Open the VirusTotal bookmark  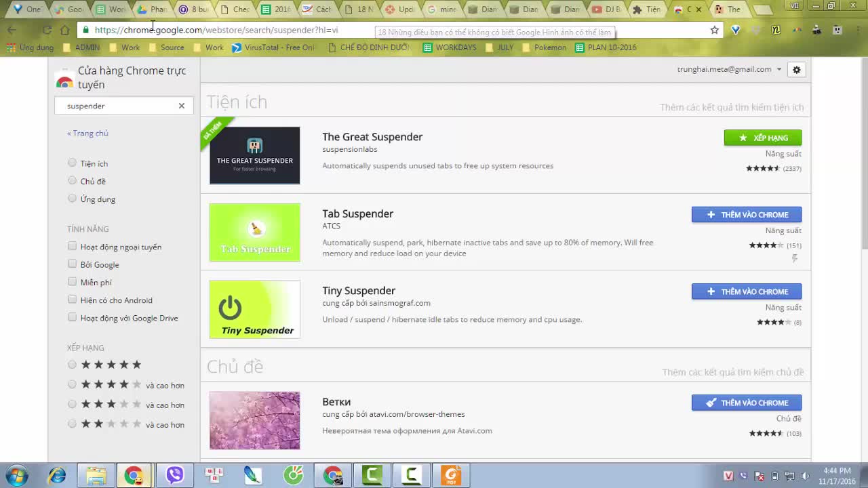[x=273, y=47]
